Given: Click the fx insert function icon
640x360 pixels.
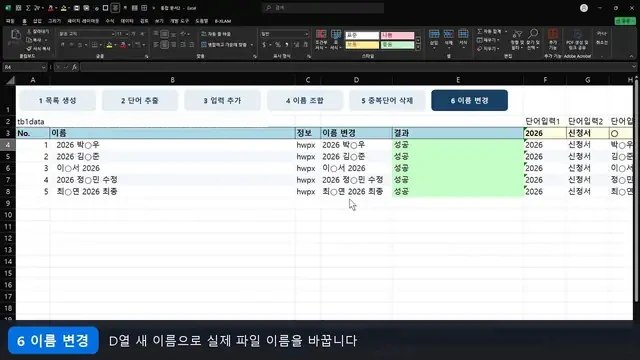Looking at the screenshot, I should tap(75, 67).
